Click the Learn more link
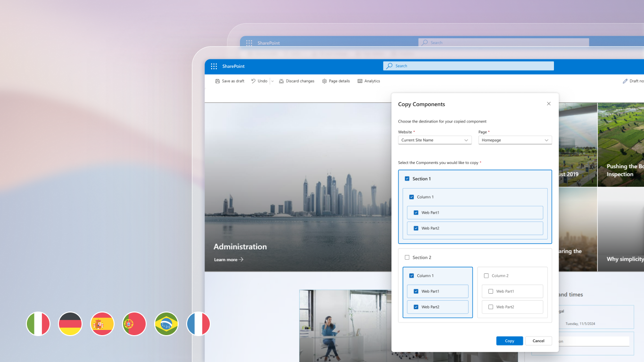The height and width of the screenshot is (362, 644). coord(229,260)
